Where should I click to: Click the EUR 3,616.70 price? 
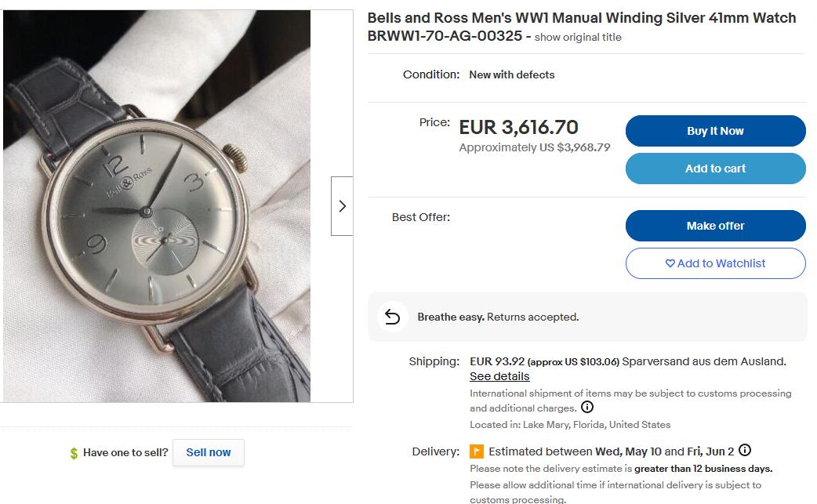click(x=518, y=127)
